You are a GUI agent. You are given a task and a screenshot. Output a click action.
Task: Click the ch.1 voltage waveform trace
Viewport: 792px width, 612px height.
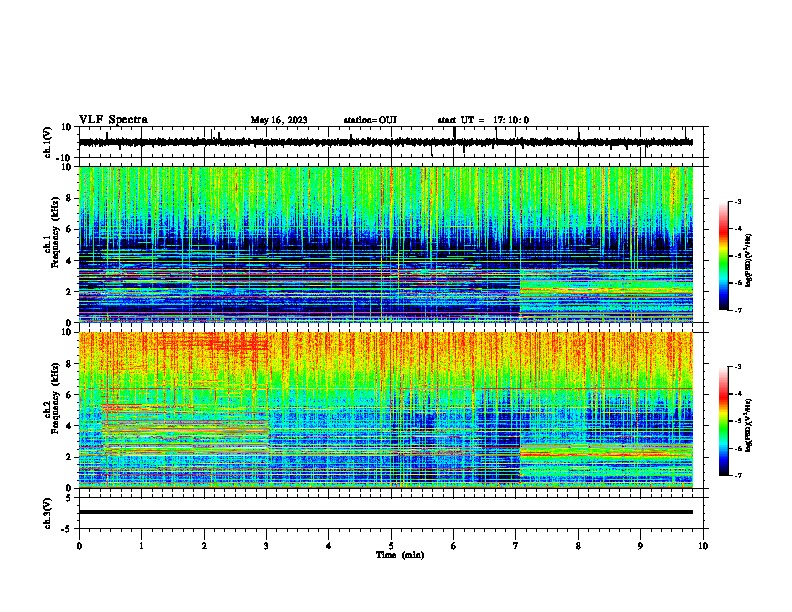click(385, 142)
